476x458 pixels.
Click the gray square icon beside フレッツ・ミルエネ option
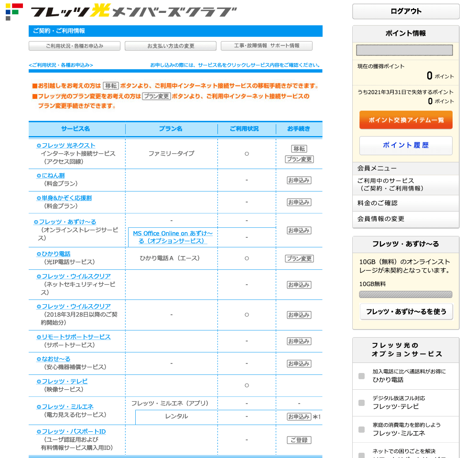[x=361, y=429]
